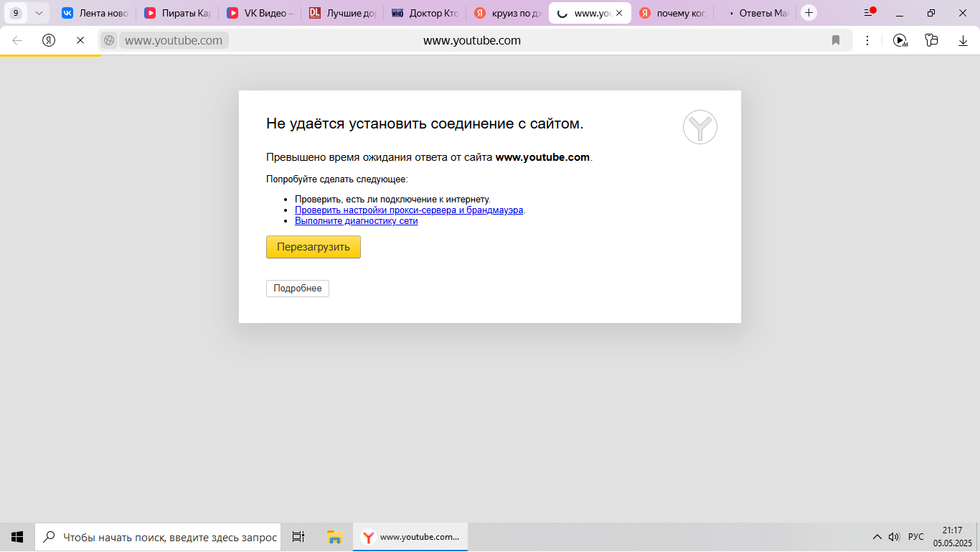Open the downloads arrow icon
This screenshot has height=552, width=980.
click(963, 40)
